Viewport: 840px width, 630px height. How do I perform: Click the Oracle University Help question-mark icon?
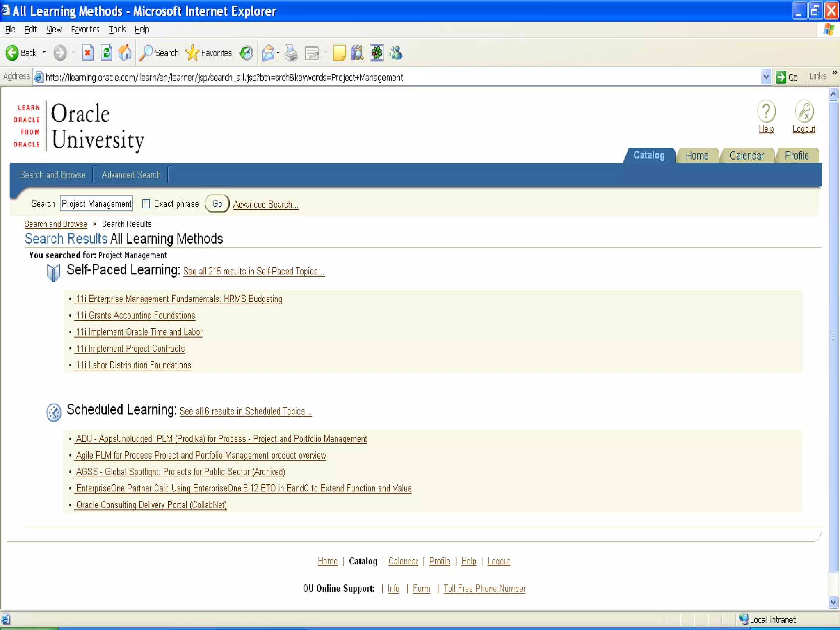766,112
